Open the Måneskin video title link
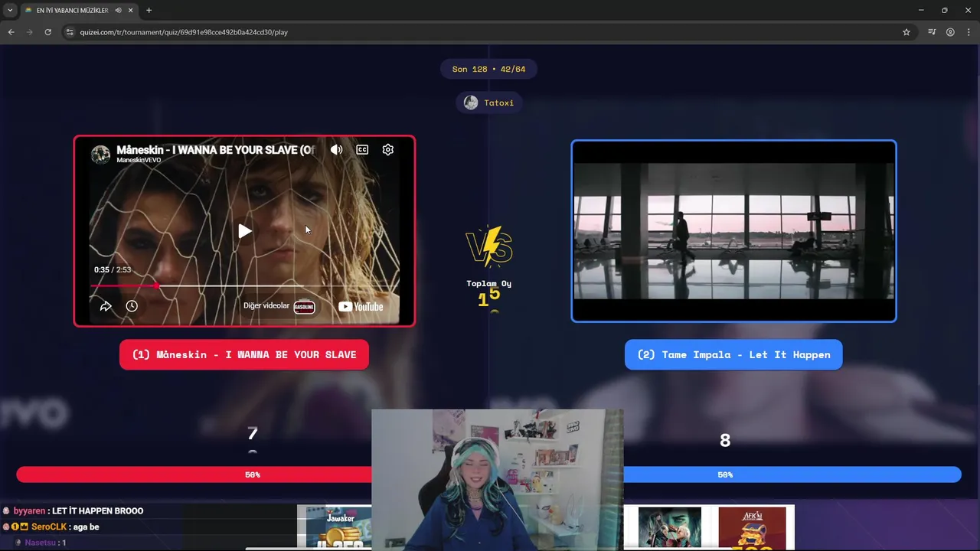Viewport: 980px width, 551px height. [215, 150]
